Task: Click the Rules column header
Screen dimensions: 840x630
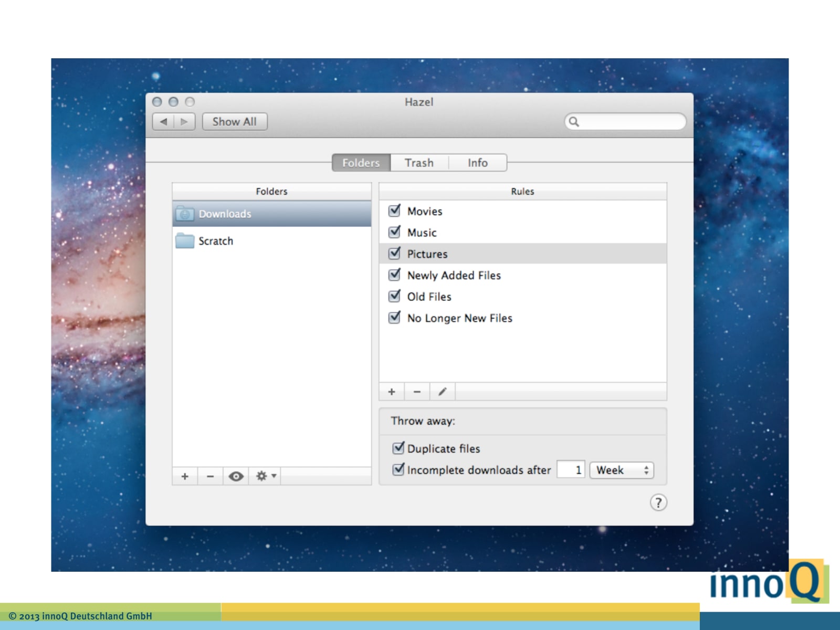Action: point(523,192)
